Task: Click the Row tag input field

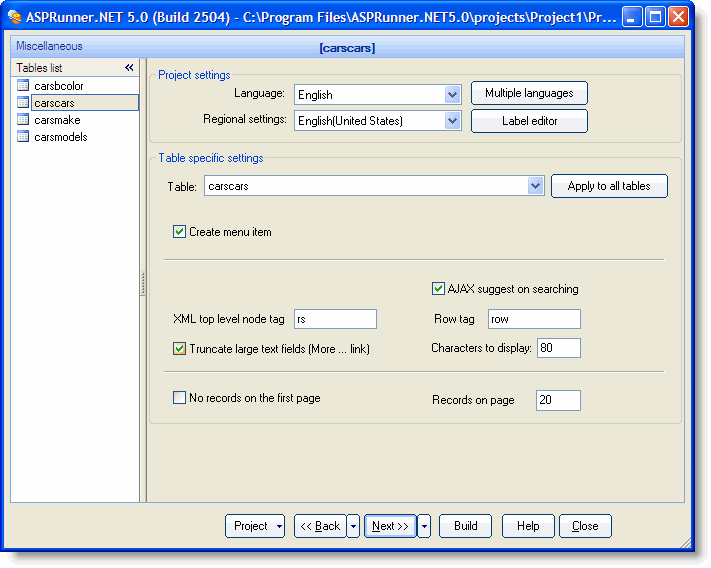Action: pos(534,319)
